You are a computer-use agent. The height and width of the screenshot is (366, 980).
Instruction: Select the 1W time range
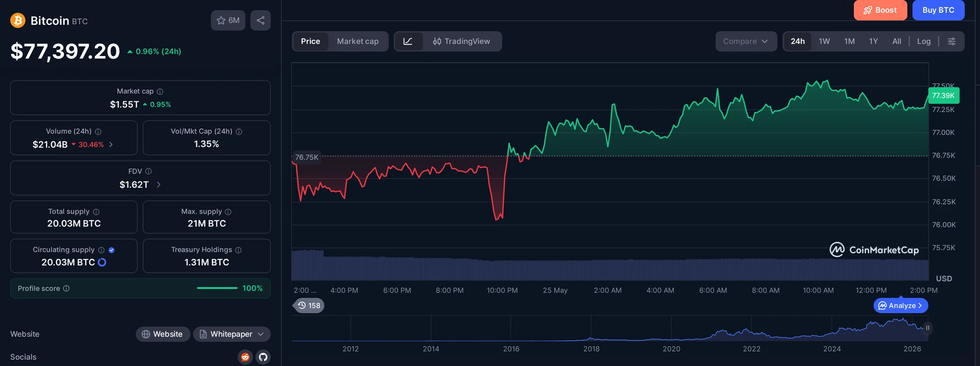pyautogui.click(x=824, y=41)
